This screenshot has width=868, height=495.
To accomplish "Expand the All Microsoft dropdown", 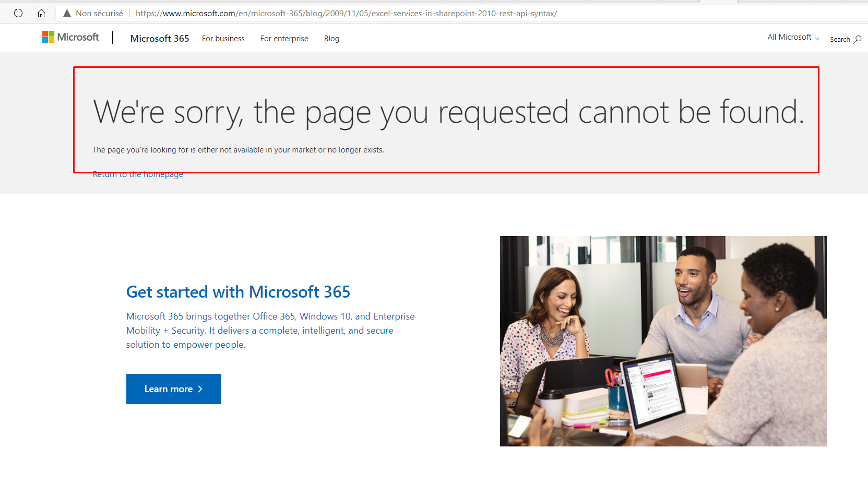I will pos(793,37).
